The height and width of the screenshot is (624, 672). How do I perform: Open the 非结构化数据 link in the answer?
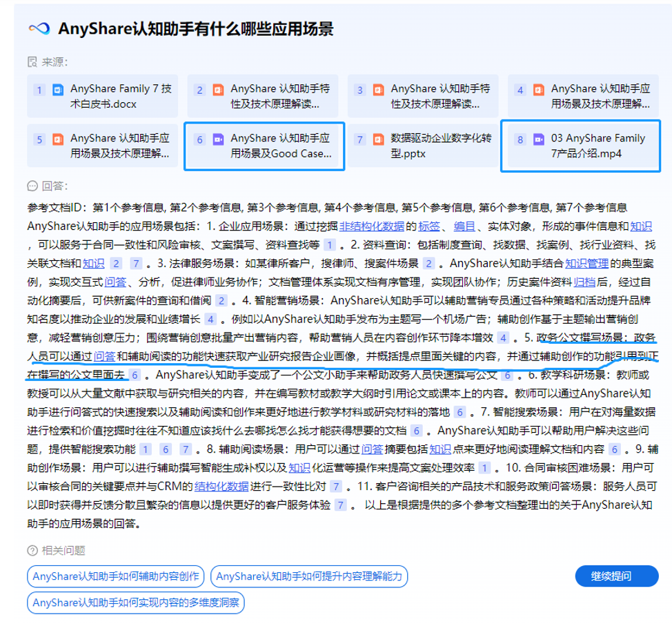pyautogui.click(x=372, y=226)
